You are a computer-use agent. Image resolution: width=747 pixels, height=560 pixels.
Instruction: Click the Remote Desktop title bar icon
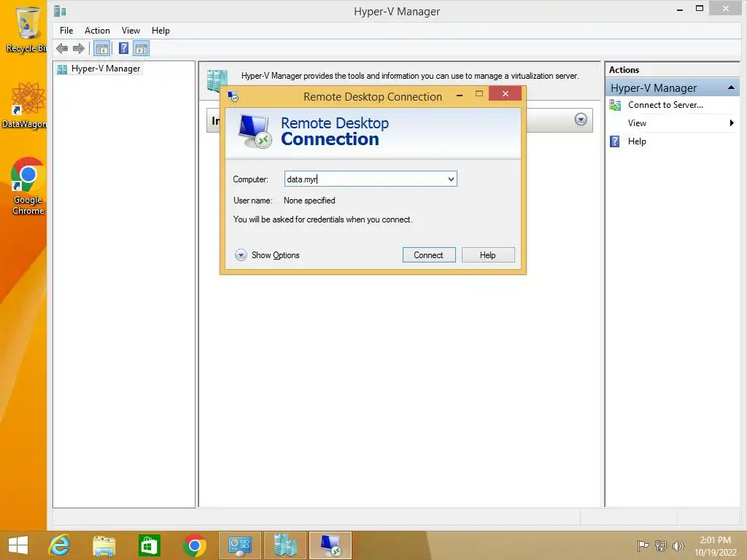click(x=233, y=96)
